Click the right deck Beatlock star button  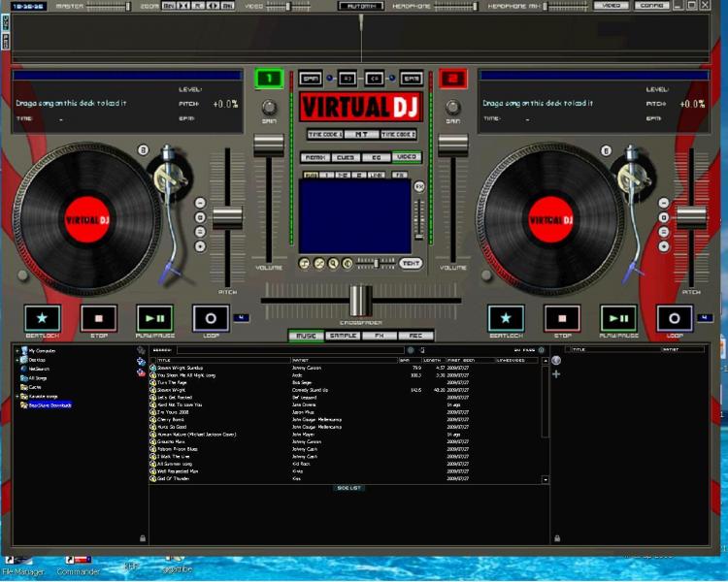coord(506,318)
